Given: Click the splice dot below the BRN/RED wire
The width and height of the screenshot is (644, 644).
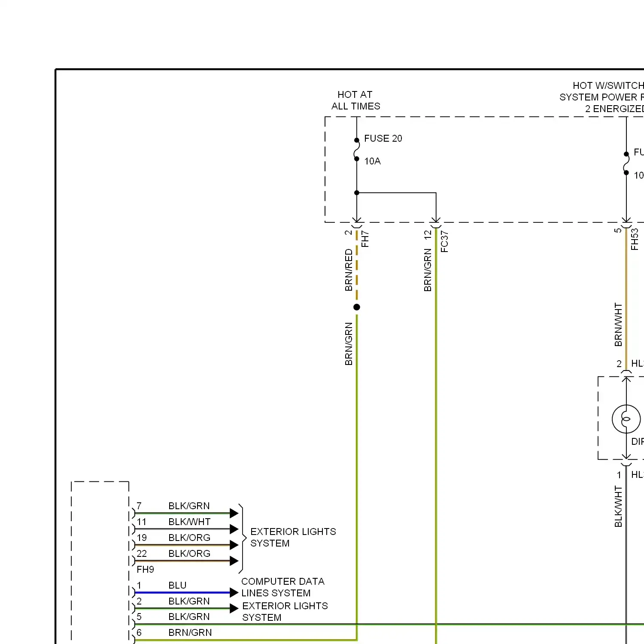Looking at the screenshot, I should (357, 307).
